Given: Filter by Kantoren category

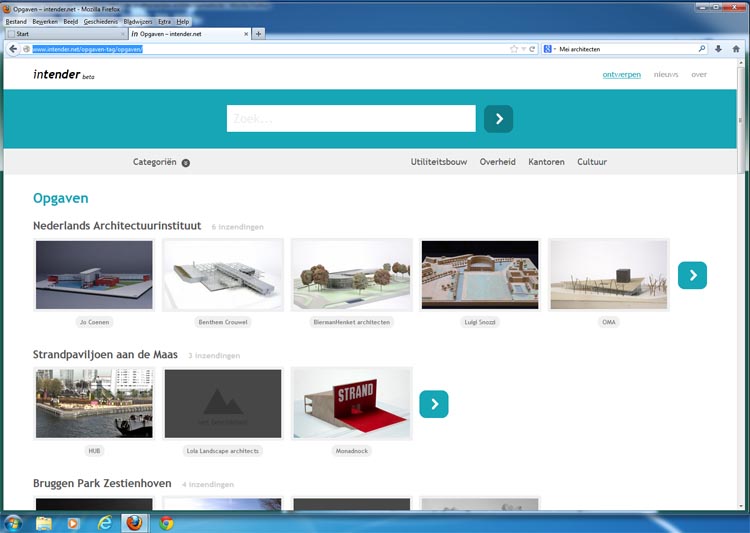Looking at the screenshot, I should [546, 162].
